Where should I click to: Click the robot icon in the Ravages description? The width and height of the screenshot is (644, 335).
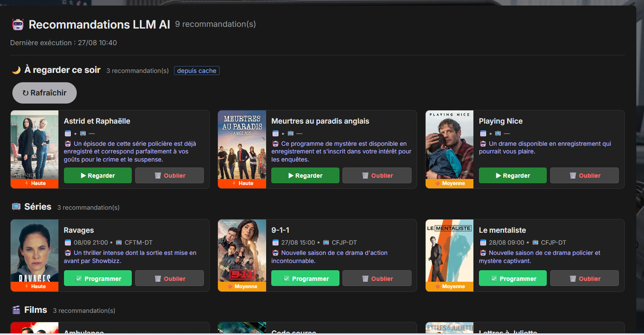pos(67,253)
